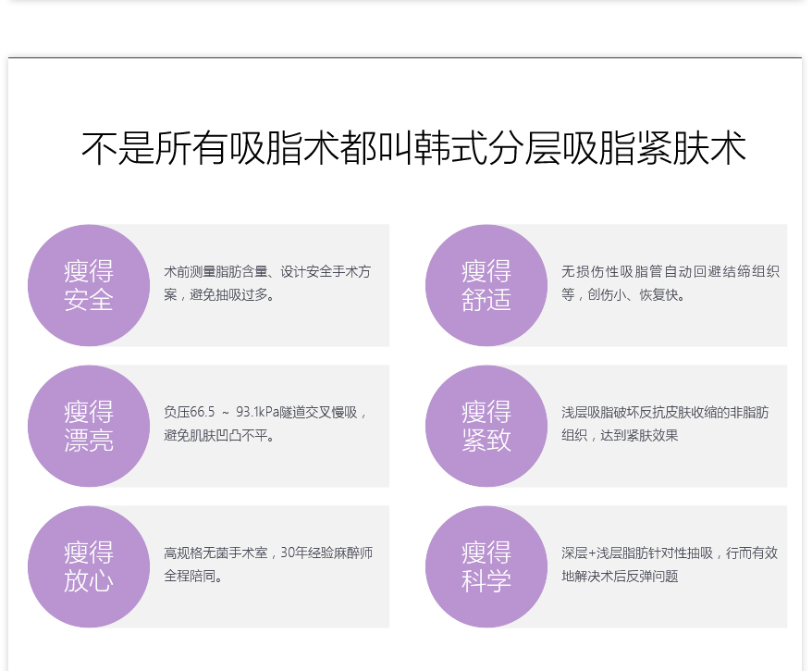This screenshot has width=812, height=671.
Task: Click the dark divider line above the heading
Action: [x=405, y=57]
